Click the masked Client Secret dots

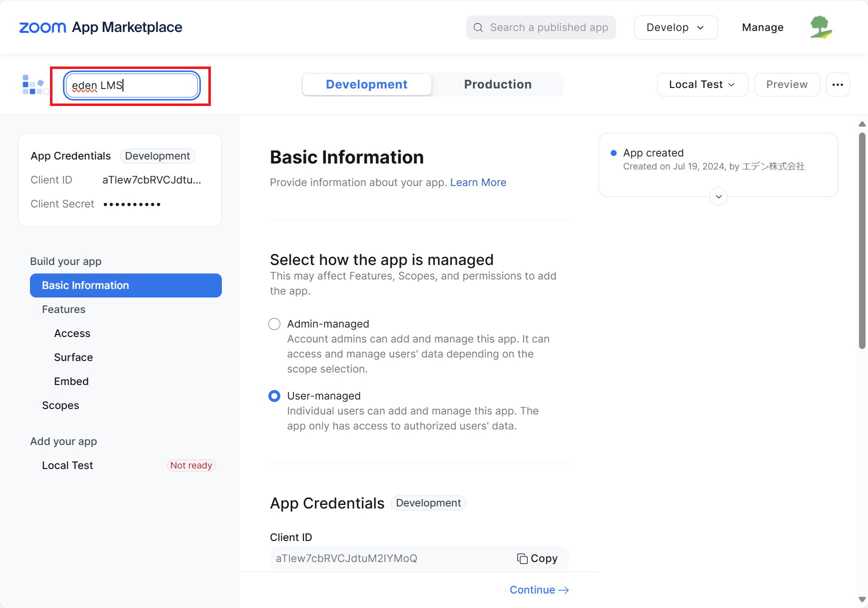tap(132, 204)
